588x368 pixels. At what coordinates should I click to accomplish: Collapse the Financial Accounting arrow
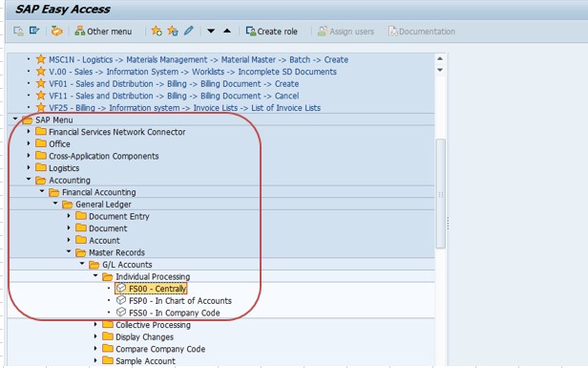[x=42, y=191]
